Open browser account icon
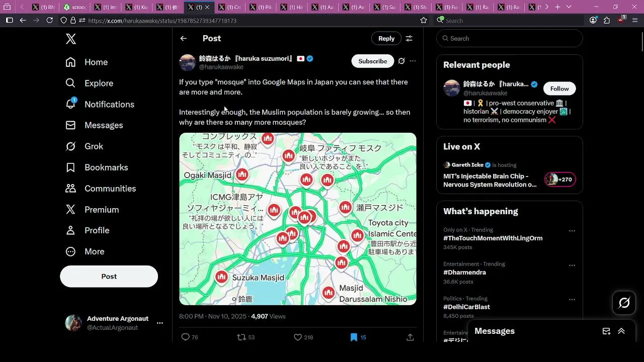The height and width of the screenshot is (362, 644). point(593,20)
